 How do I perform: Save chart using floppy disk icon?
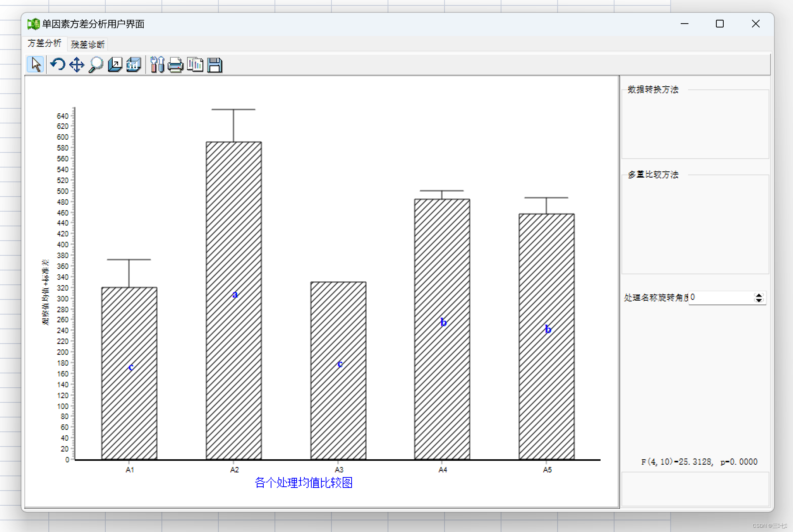point(215,65)
